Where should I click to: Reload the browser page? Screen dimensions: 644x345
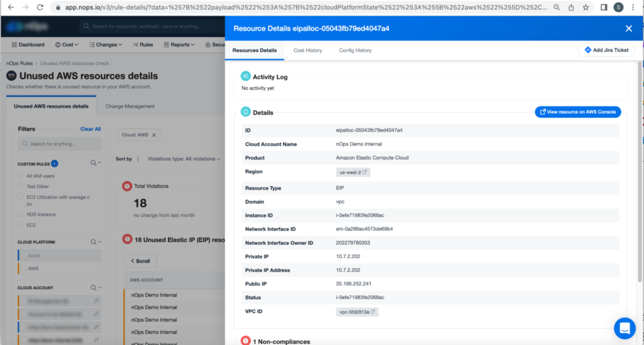pyautogui.click(x=40, y=8)
